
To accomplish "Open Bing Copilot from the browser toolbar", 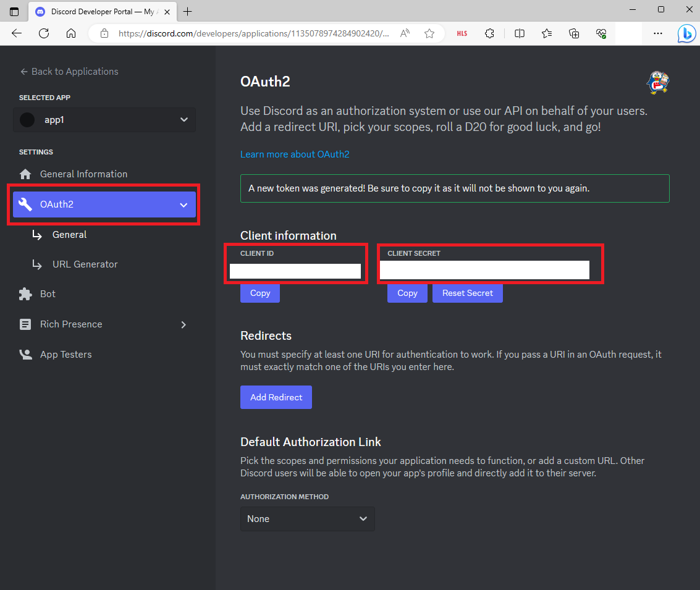I will (x=686, y=33).
